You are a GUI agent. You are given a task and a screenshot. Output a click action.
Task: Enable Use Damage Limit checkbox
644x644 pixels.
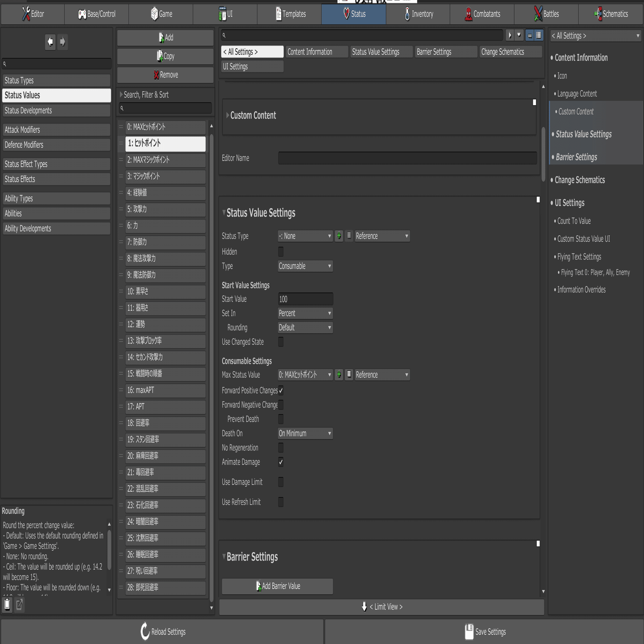pos(281,482)
